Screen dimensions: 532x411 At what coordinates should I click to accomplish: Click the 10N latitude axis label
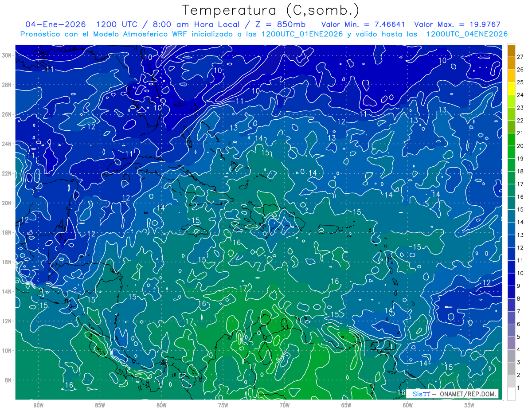click(7, 351)
